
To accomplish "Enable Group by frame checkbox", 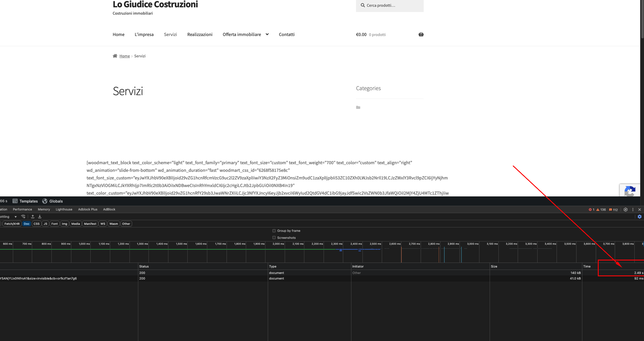I will [x=274, y=231].
